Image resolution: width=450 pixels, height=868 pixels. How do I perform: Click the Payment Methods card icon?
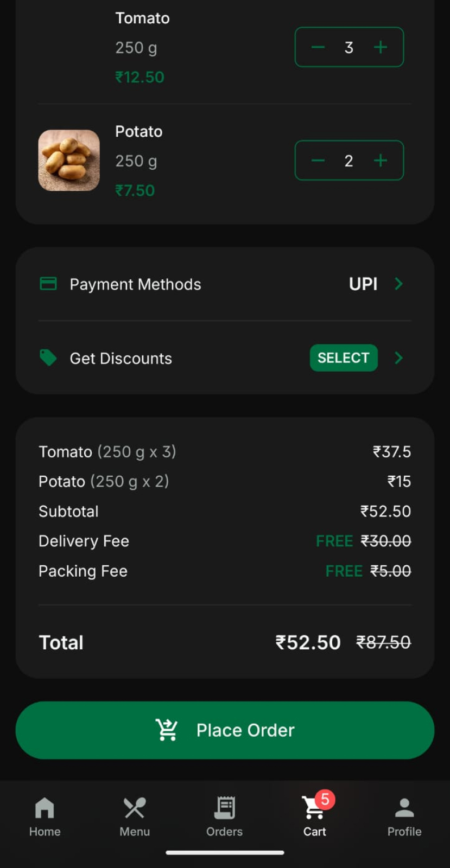(48, 284)
